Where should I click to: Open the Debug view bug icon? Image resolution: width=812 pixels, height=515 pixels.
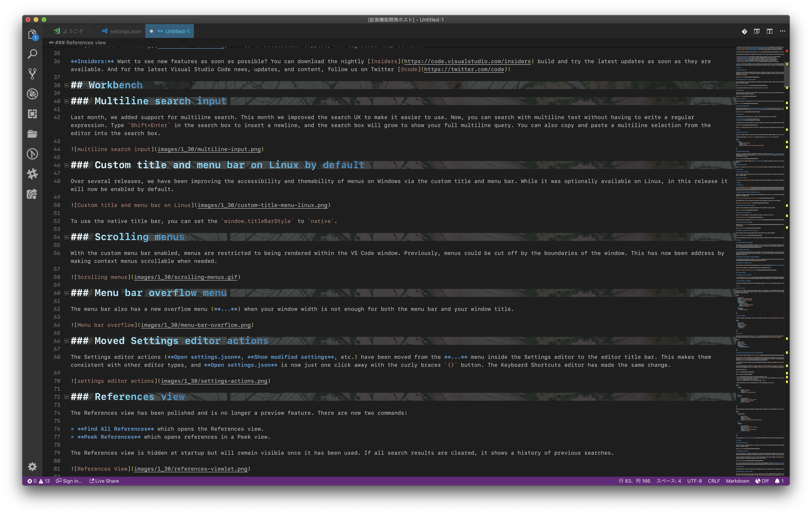32,94
